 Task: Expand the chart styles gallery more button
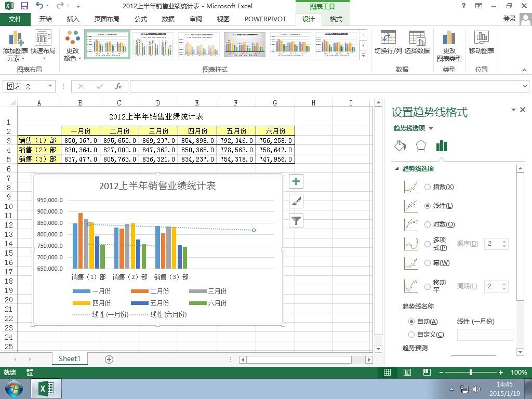(363, 55)
